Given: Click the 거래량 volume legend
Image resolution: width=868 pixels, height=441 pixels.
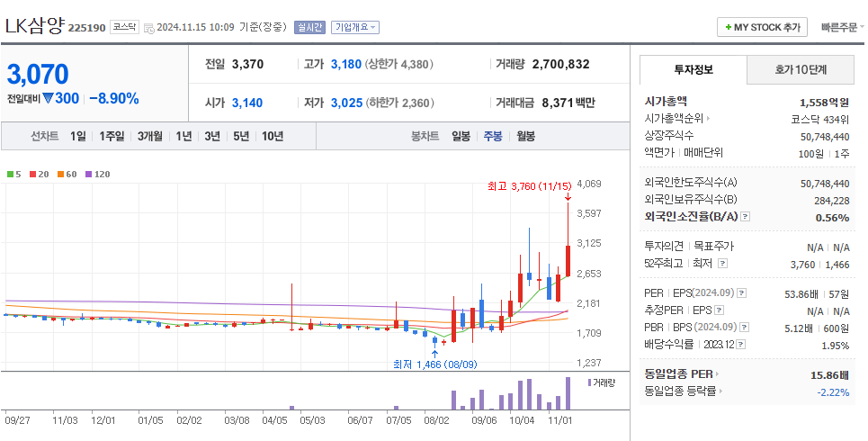Looking at the screenshot, I should tap(601, 382).
